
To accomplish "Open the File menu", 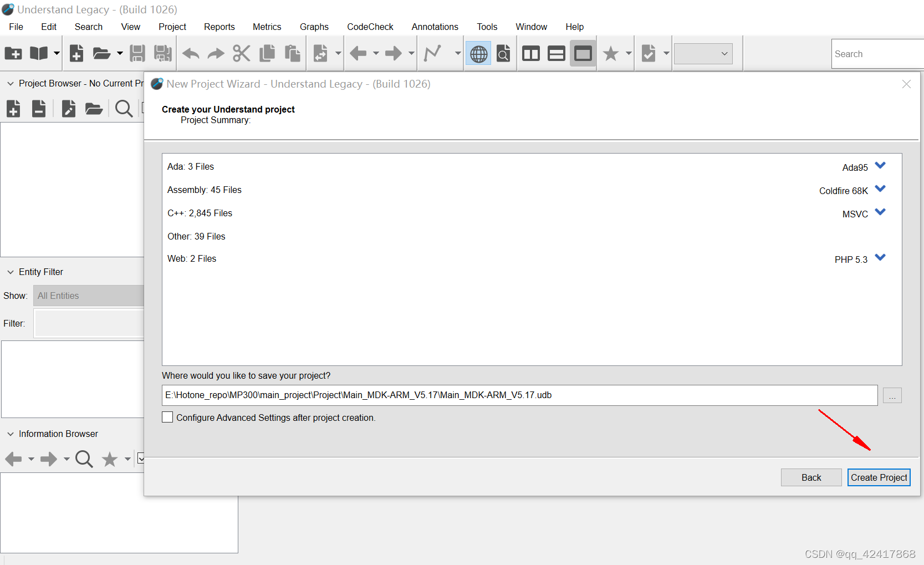I will pyautogui.click(x=16, y=27).
